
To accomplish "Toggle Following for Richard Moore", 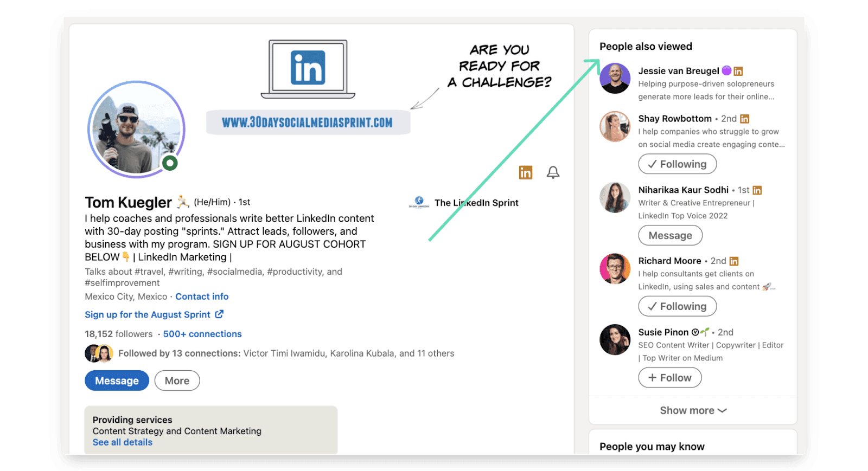I will point(677,306).
